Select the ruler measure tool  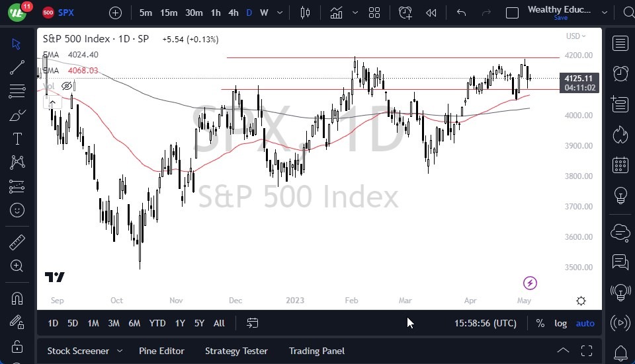tap(17, 242)
